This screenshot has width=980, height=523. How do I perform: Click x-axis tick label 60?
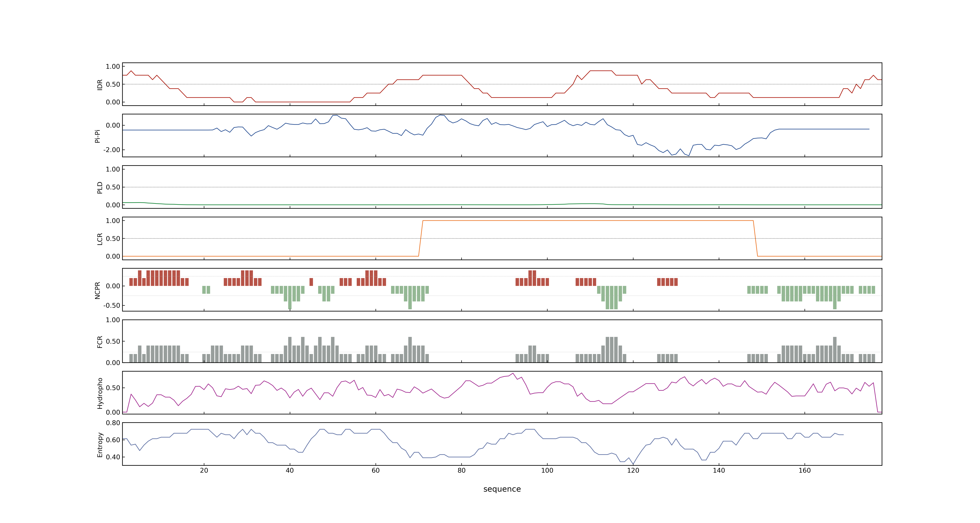click(376, 470)
